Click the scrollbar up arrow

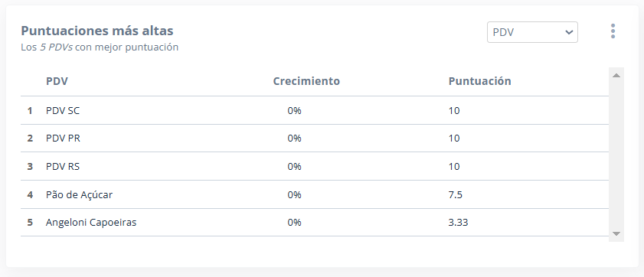616,76
